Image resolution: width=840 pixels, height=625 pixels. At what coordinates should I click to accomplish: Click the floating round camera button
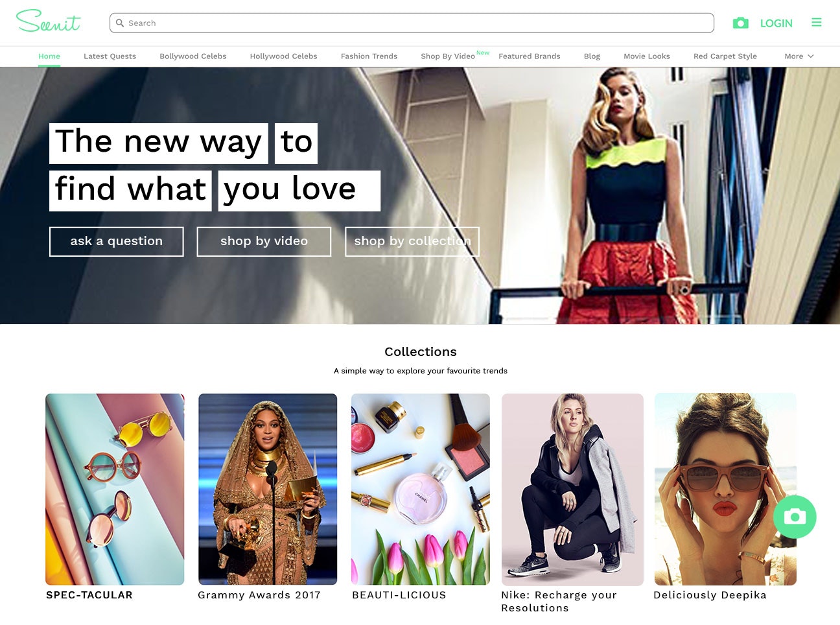click(795, 517)
